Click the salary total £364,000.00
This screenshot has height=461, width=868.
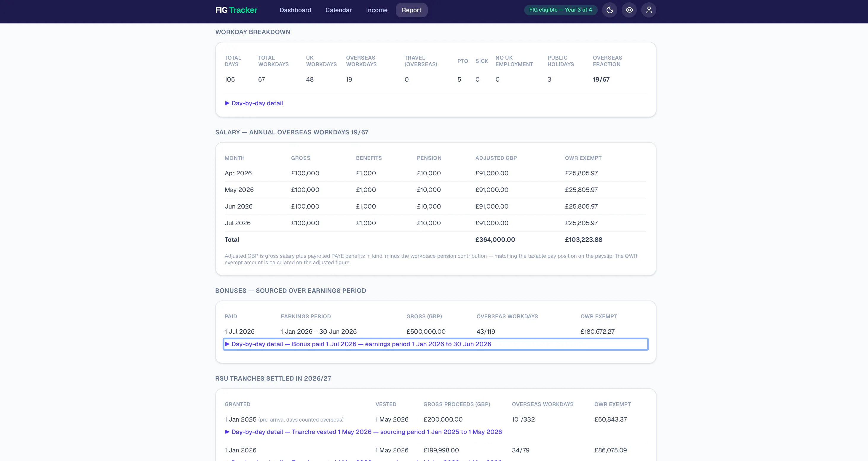point(495,240)
